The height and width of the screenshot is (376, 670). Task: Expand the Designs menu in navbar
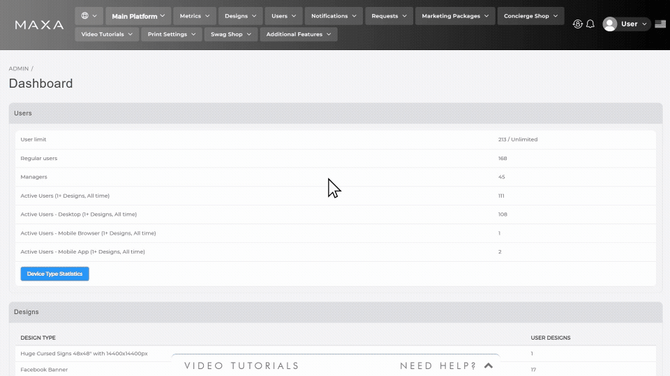click(240, 16)
